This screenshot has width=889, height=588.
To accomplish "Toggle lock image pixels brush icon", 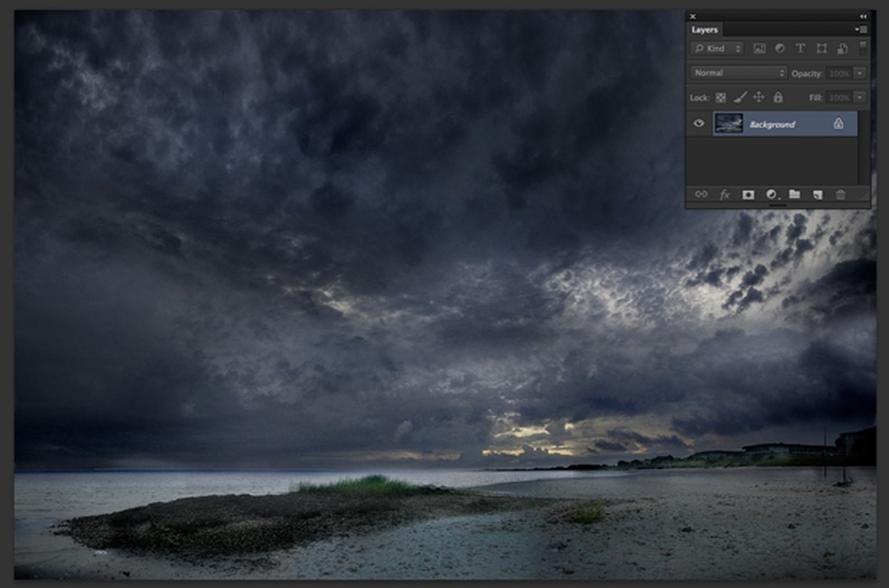I will (740, 98).
